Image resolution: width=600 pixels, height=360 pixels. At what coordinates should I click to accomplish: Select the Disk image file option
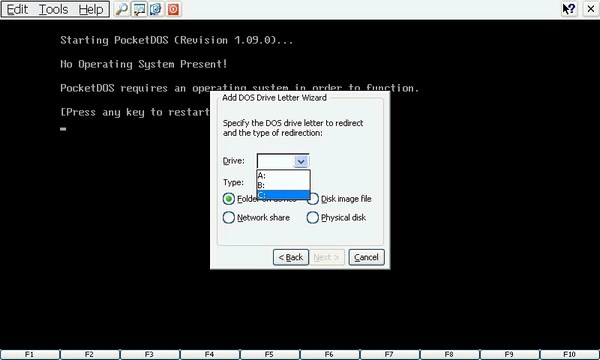[x=339, y=199]
